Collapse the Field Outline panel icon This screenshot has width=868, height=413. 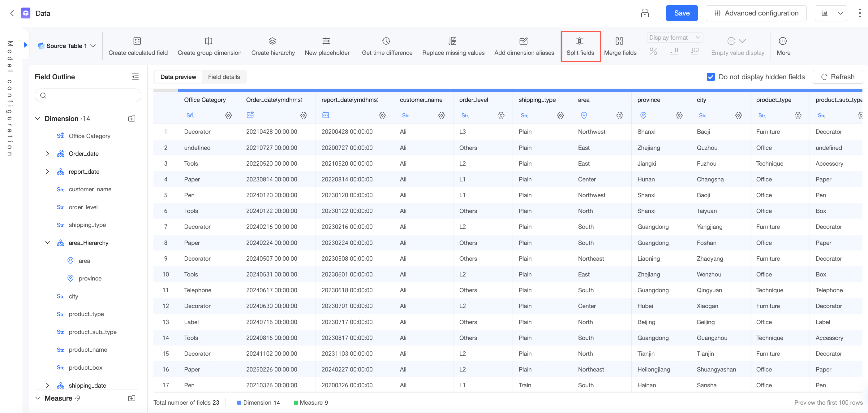[x=135, y=77]
